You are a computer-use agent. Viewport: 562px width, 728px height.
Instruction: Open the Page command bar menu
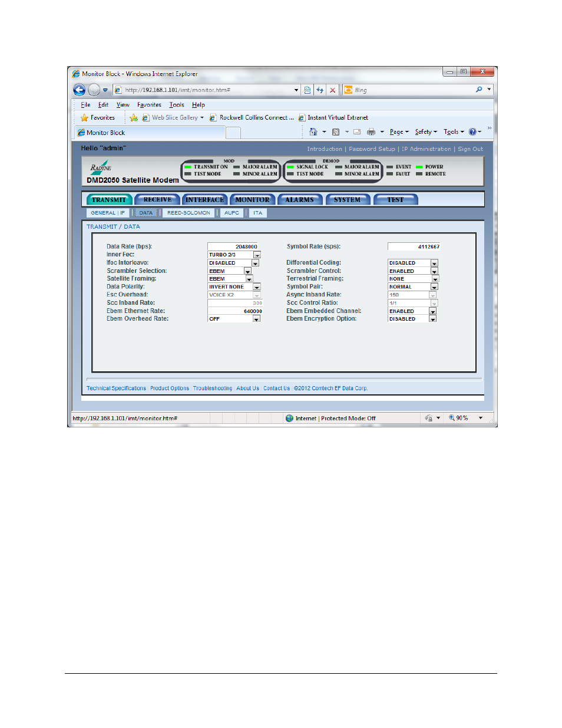[x=399, y=132]
